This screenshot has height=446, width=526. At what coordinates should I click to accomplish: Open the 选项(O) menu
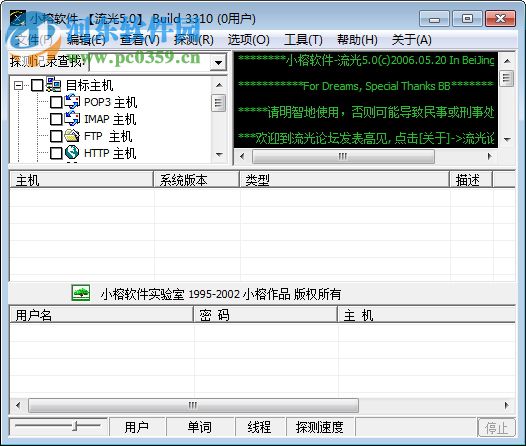point(249,40)
